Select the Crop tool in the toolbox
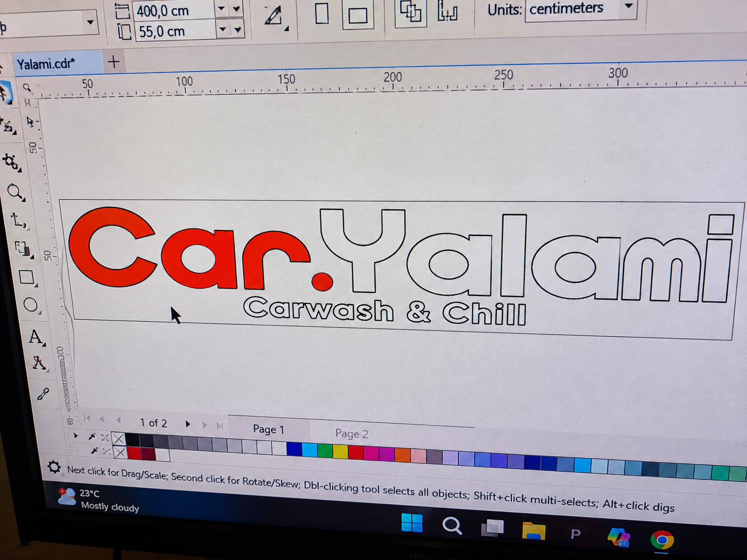This screenshot has width=747, height=560. coord(11,162)
